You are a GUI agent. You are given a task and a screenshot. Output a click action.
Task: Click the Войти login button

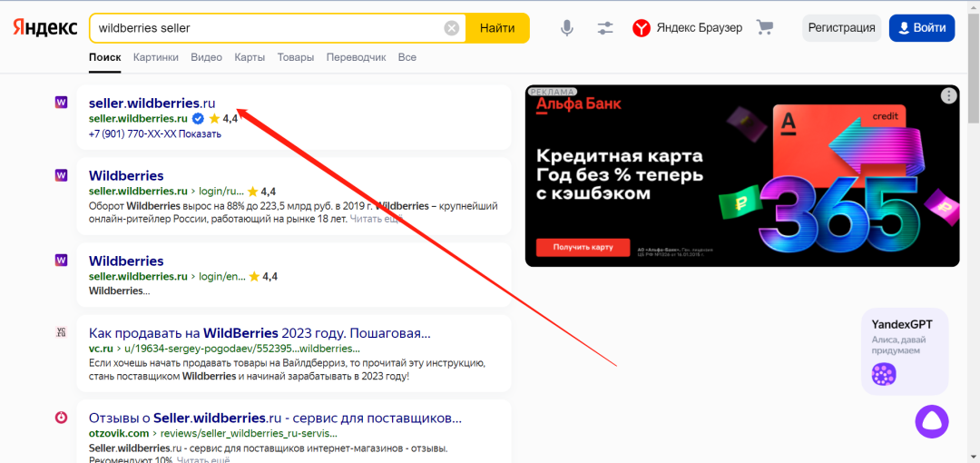click(921, 28)
